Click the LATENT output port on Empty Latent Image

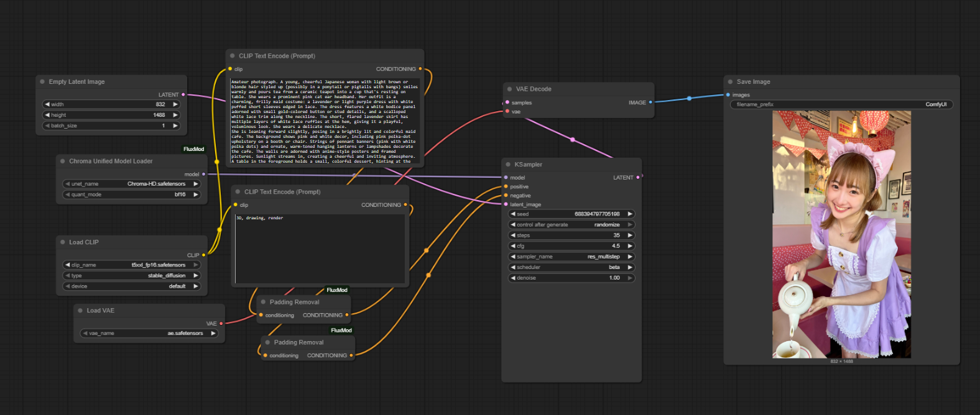pyautogui.click(x=183, y=94)
